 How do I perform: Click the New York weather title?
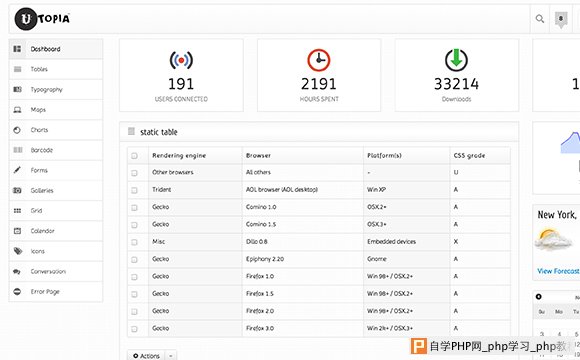(557, 215)
